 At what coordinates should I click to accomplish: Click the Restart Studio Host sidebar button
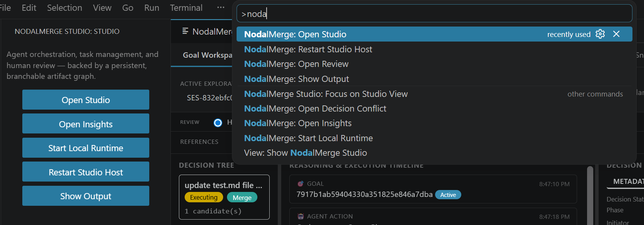click(x=86, y=172)
